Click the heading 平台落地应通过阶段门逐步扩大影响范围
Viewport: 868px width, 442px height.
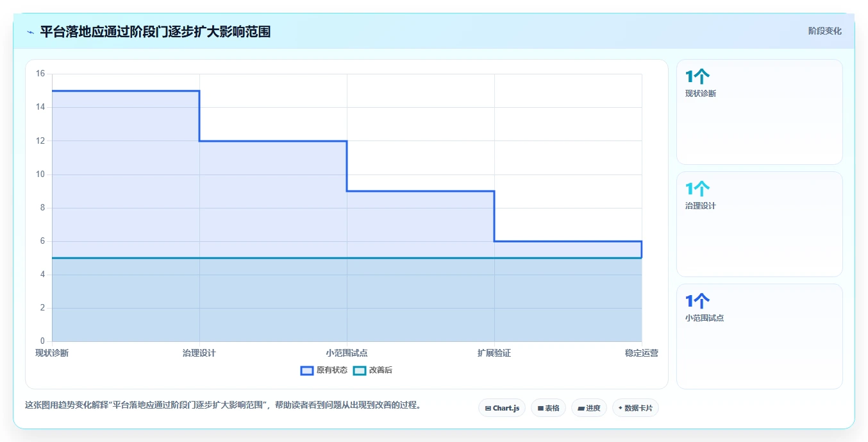click(x=155, y=31)
